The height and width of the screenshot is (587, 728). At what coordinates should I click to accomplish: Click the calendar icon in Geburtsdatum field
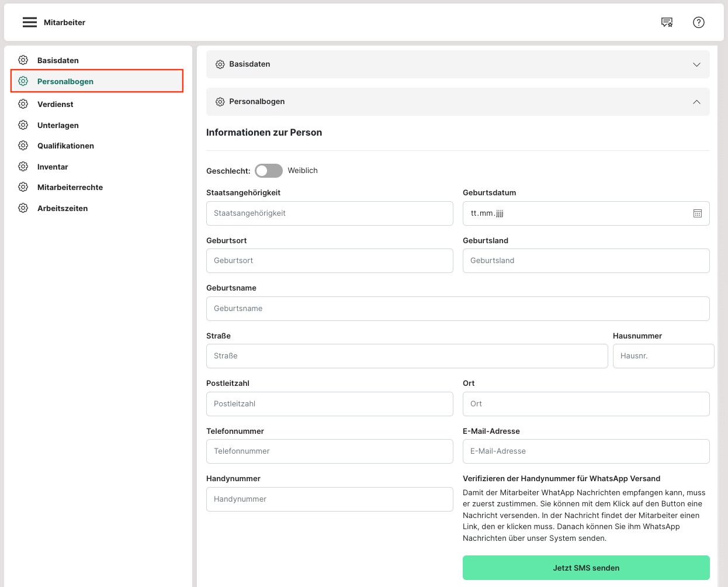pos(697,213)
